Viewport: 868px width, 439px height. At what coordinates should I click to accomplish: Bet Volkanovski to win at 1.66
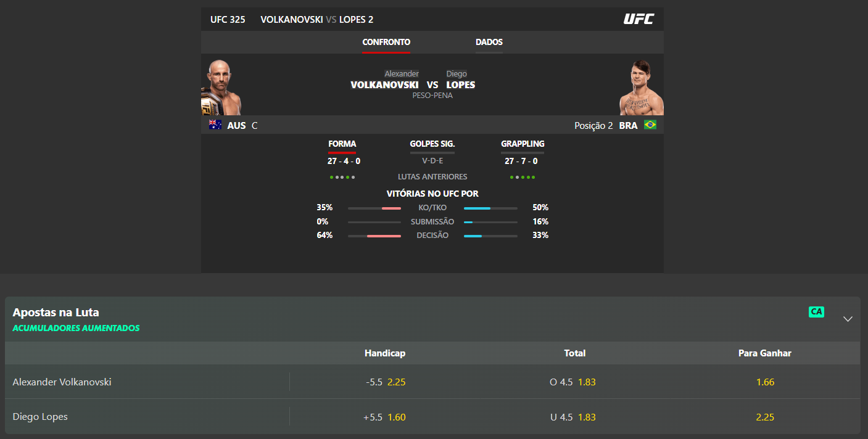[765, 382]
